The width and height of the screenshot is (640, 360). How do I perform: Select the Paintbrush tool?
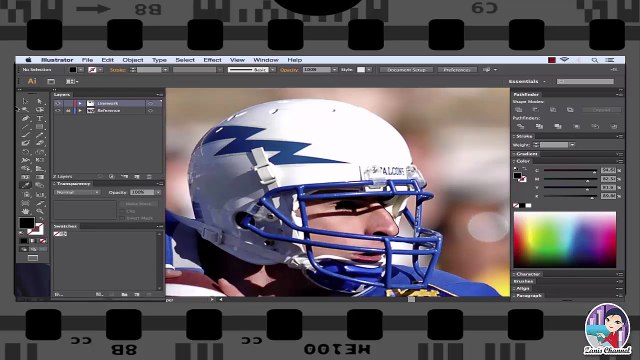coord(25,135)
